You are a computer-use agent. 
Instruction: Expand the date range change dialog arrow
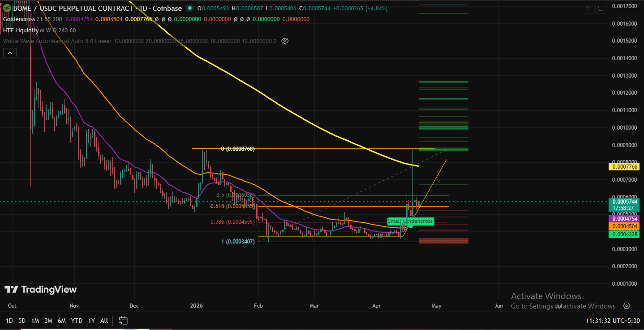pyautogui.click(x=123, y=321)
